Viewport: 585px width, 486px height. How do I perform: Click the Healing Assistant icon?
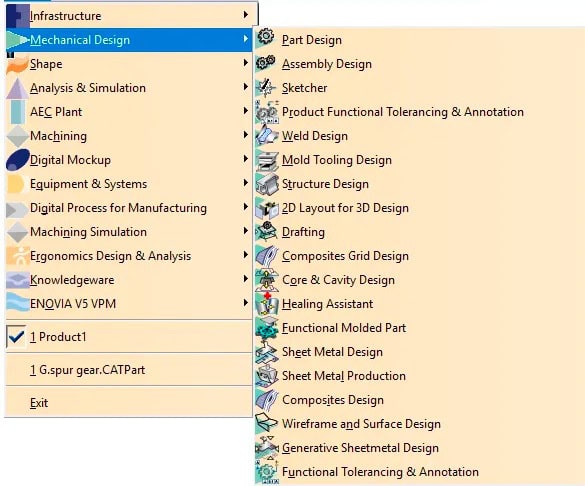click(266, 304)
